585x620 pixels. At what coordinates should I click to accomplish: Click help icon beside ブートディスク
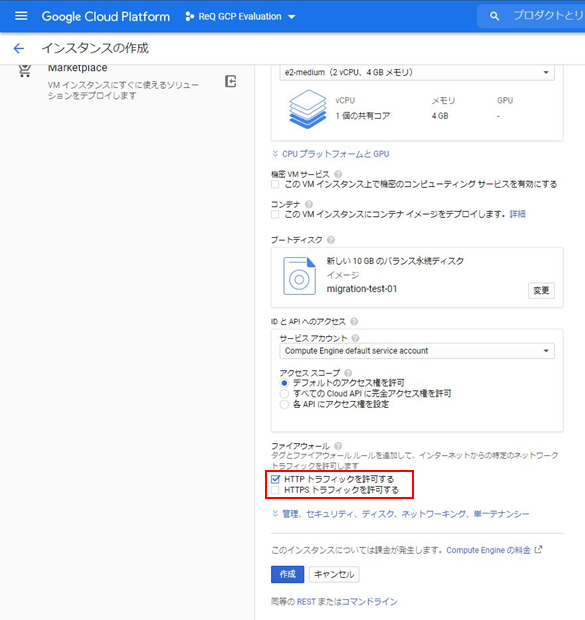331,240
